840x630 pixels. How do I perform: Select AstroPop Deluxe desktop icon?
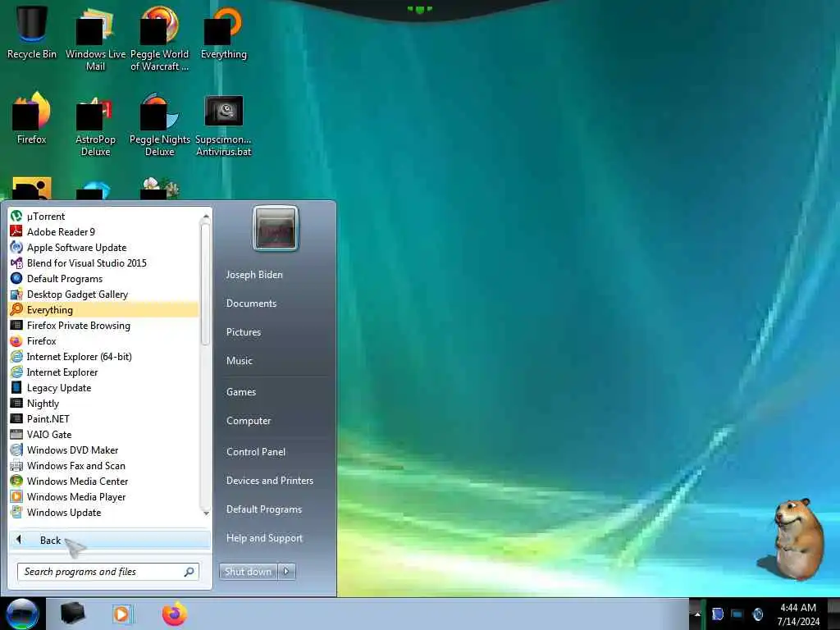coord(95,125)
